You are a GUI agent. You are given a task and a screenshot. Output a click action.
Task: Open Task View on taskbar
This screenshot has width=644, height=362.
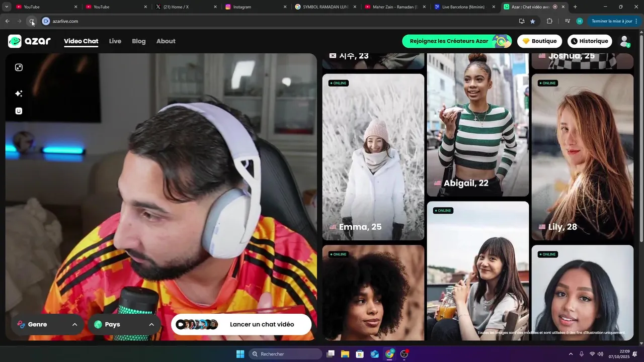click(331, 354)
